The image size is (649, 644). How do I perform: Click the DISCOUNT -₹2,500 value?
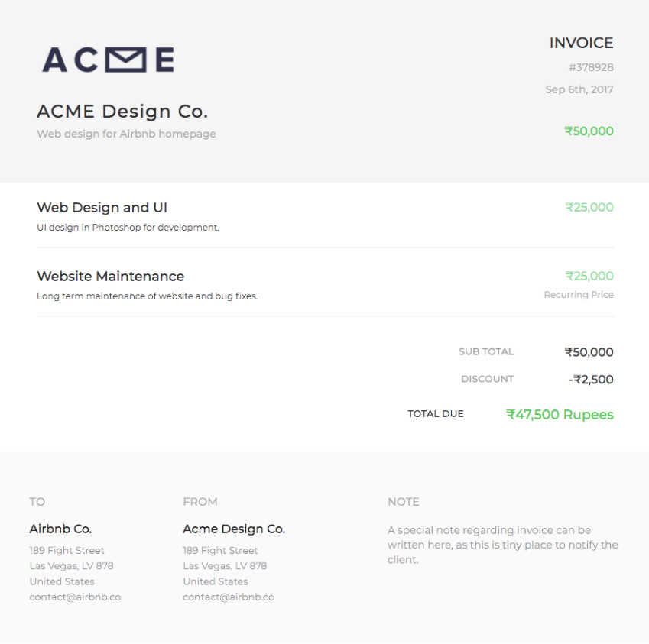591,379
